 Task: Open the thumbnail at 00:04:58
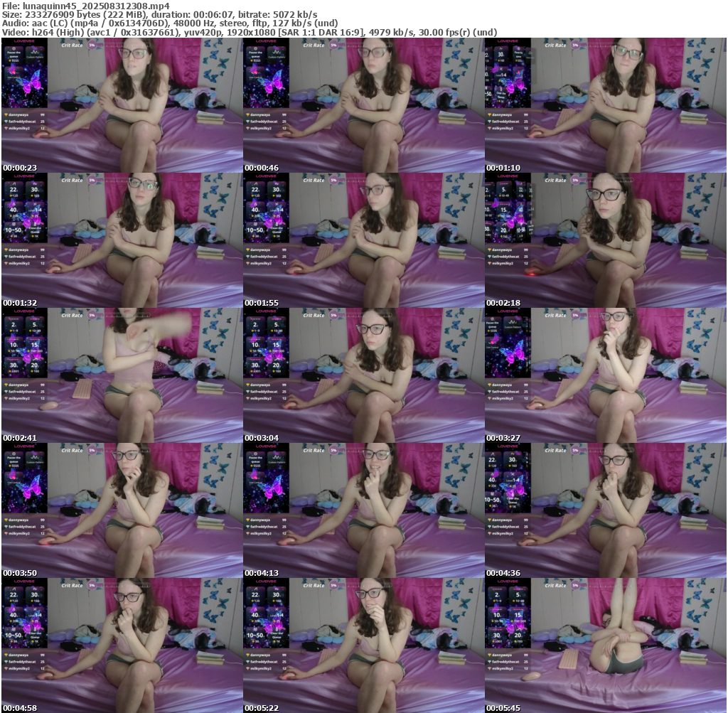point(122,645)
